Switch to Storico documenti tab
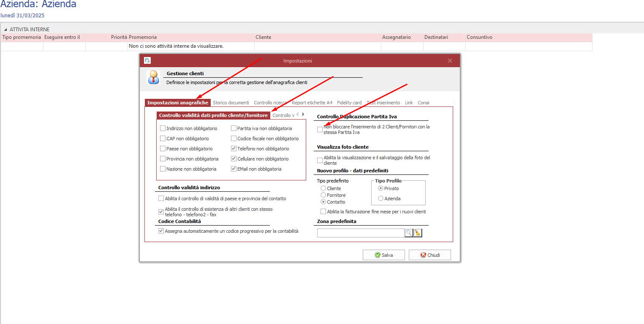644x324 pixels. (x=231, y=103)
